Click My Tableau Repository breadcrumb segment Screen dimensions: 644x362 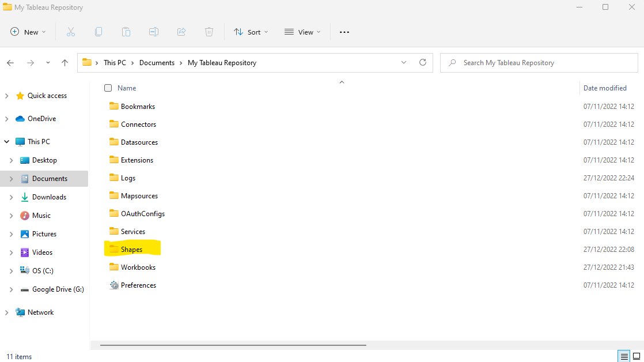[222, 63]
